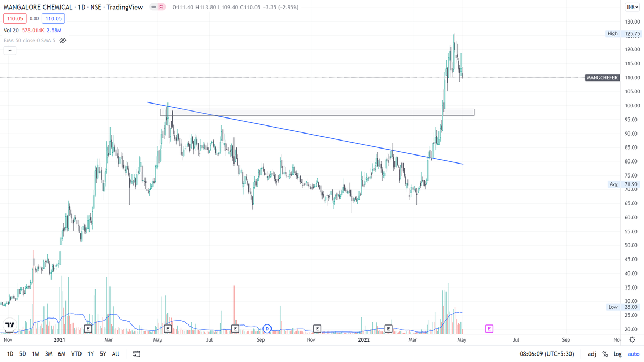Select the blue descending trendline
644x362 pixels.
pos(304,133)
